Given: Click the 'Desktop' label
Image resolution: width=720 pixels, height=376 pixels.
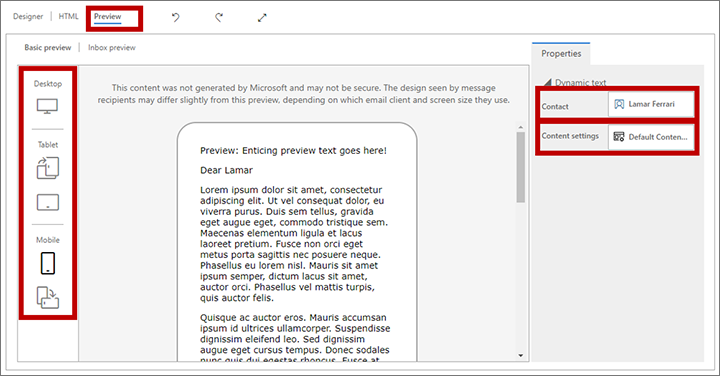Looking at the screenshot, I should point(48,84).
